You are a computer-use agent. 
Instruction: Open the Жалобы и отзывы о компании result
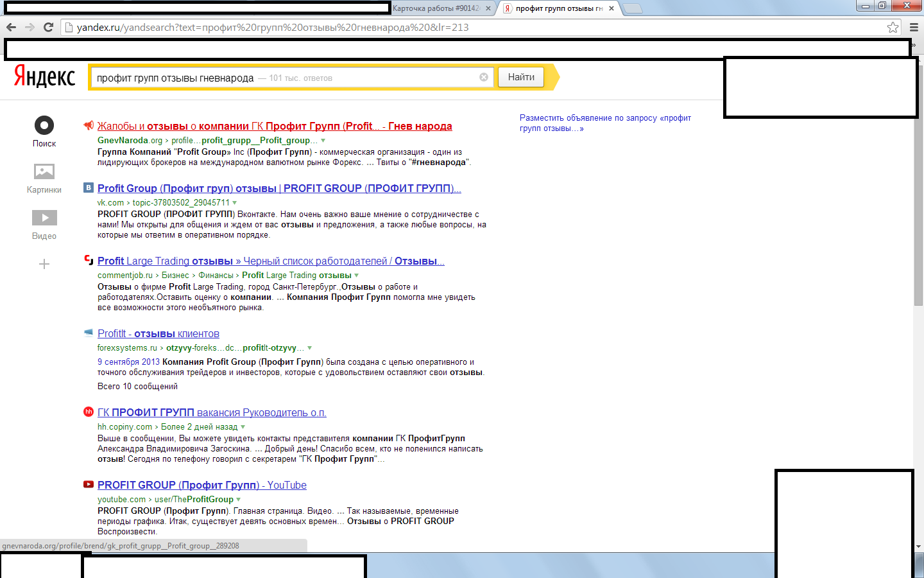[275, 126]
